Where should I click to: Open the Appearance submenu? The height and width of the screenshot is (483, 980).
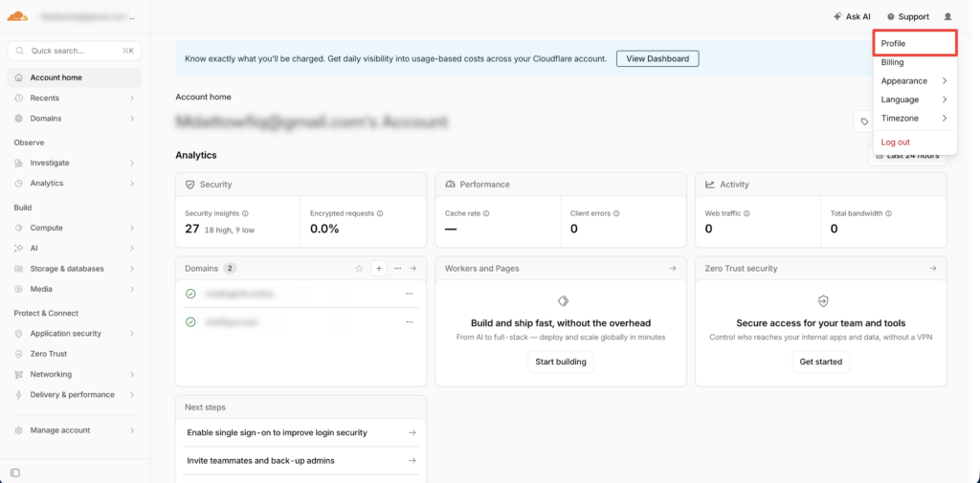(x=914, y=81)
